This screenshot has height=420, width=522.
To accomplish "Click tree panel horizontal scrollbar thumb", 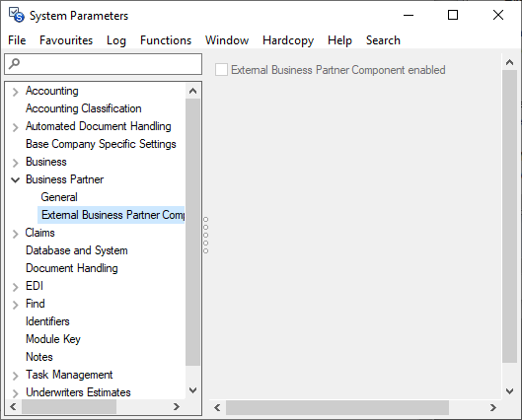I will [69, 407].
